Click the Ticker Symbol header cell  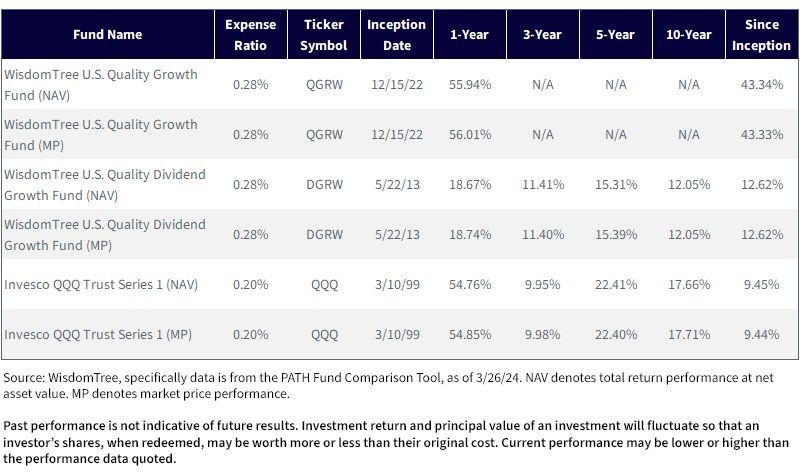[324, 35]
